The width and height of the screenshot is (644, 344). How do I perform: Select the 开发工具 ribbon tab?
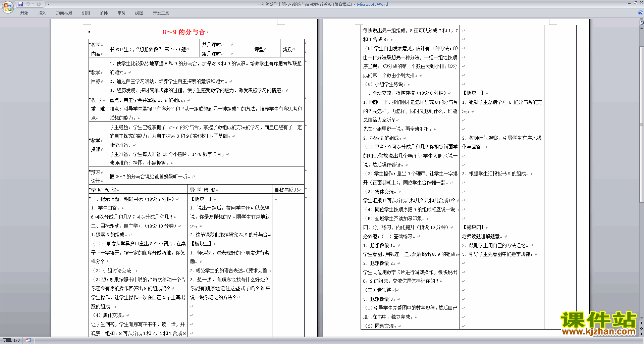(161, 13)
